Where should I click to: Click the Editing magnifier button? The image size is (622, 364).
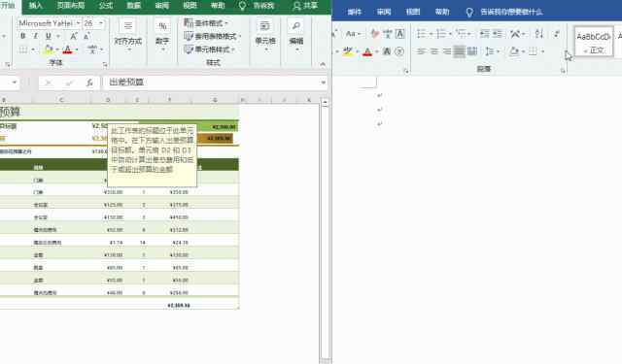(295, 34)
